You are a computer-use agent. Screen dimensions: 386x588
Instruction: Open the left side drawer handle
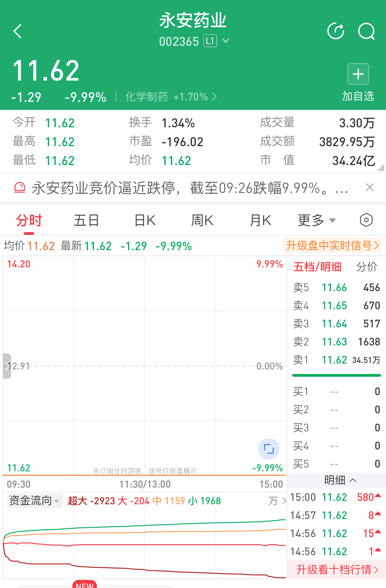point(7,366)
